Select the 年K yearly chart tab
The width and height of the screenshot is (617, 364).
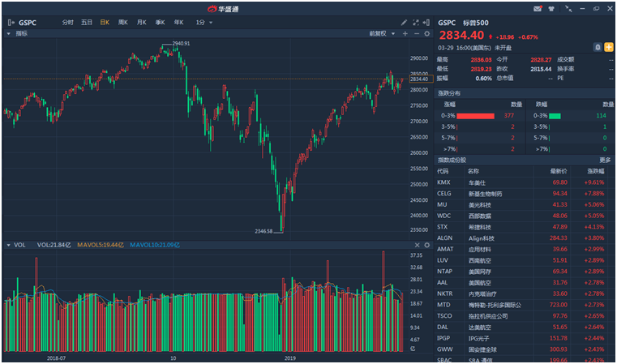tap(178, 23)
